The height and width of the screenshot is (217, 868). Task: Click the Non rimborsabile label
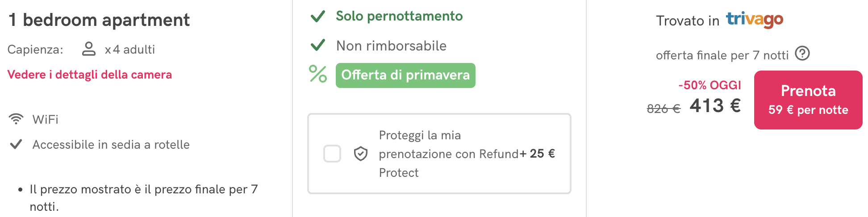tap(391, 46)
